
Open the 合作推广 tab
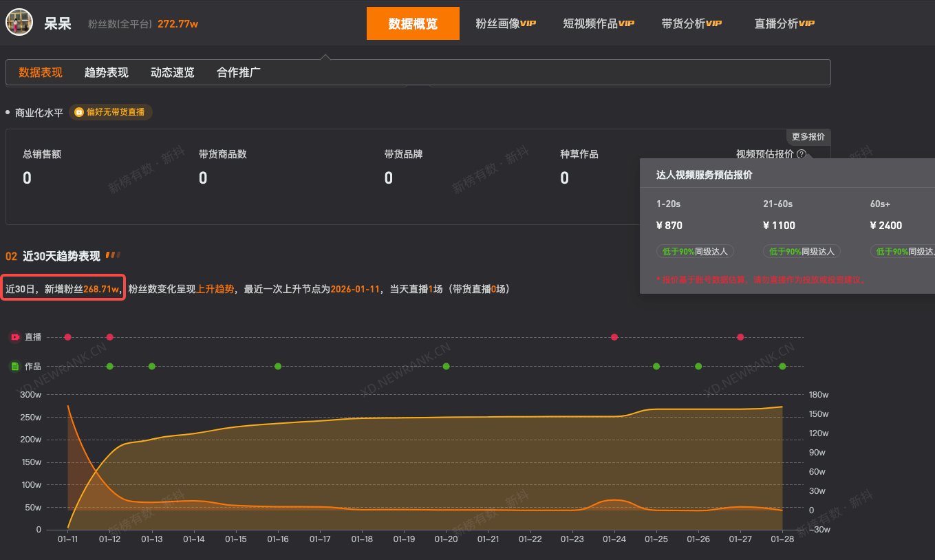point(237,72)
